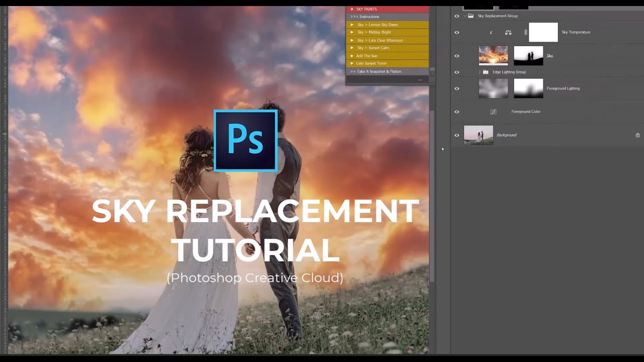This screenshot has height=362, width=644.
Task: Expand the Edge Lighting Group
Action: [x=479, y=72]
